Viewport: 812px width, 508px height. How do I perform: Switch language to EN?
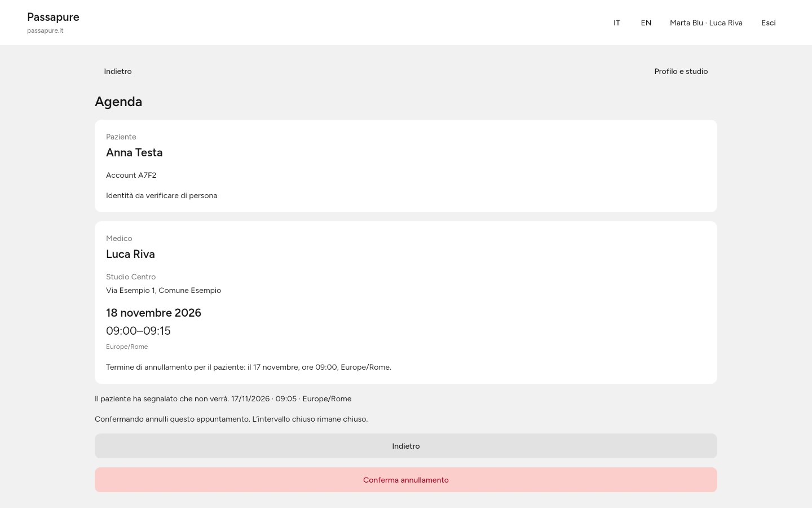[x=646, y=23]
